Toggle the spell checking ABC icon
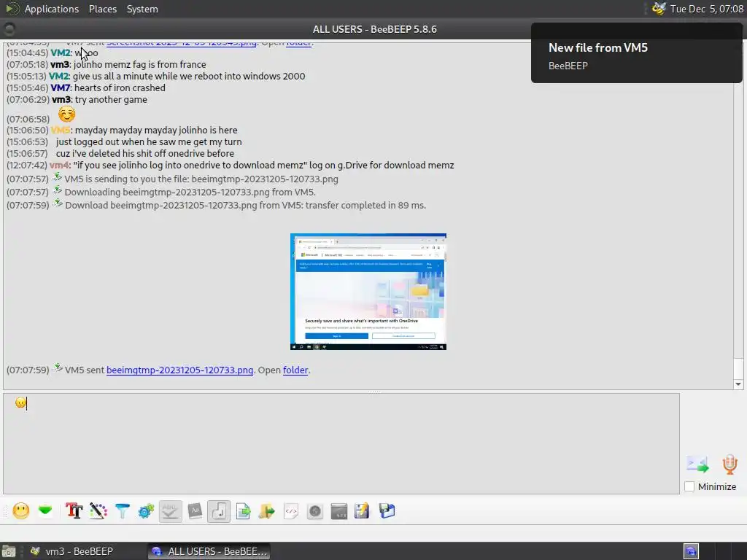 click(170, 511)
